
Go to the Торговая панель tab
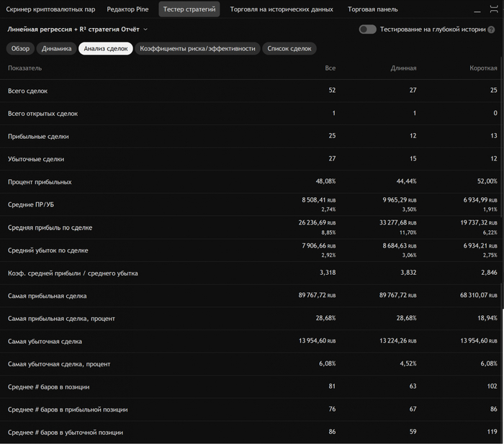click(x=372, y=9)
